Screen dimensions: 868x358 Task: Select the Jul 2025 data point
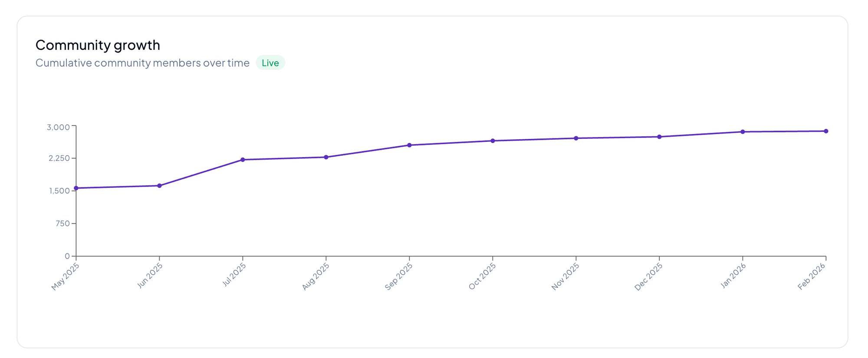click(x=243, y=160)
